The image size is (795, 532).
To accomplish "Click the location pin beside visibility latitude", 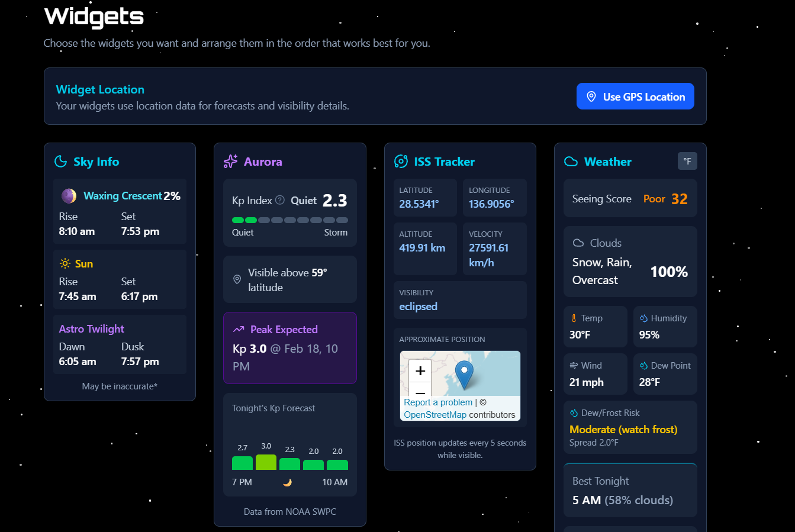I will tap(237, 279).
